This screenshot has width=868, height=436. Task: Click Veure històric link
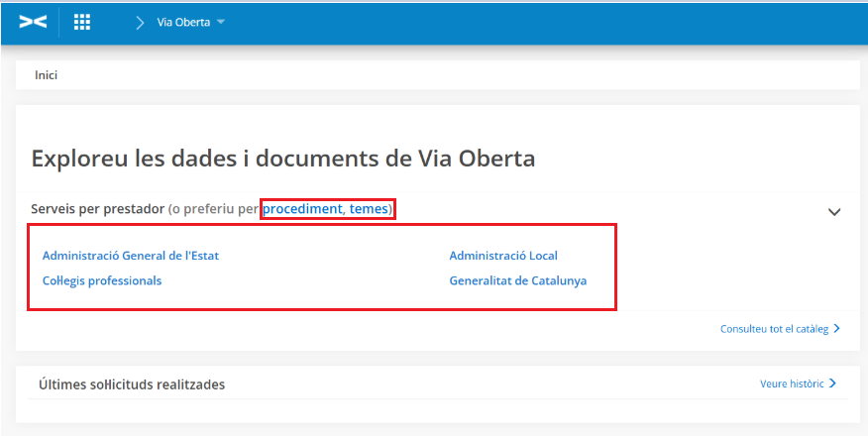798,383
